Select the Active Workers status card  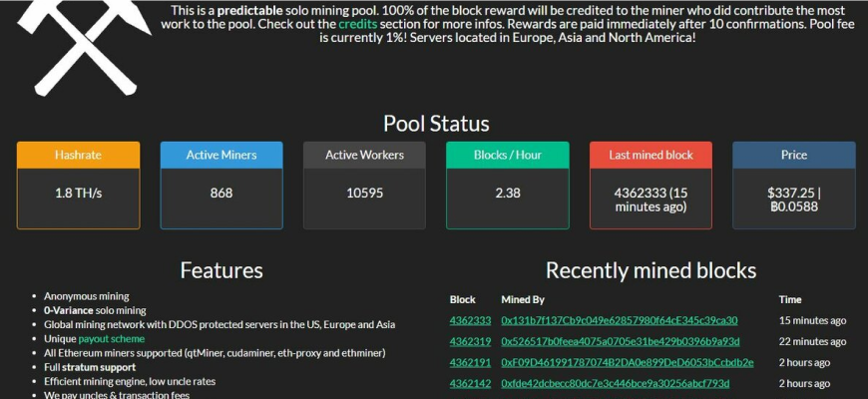pyautogui.click(x=364, y=186)
